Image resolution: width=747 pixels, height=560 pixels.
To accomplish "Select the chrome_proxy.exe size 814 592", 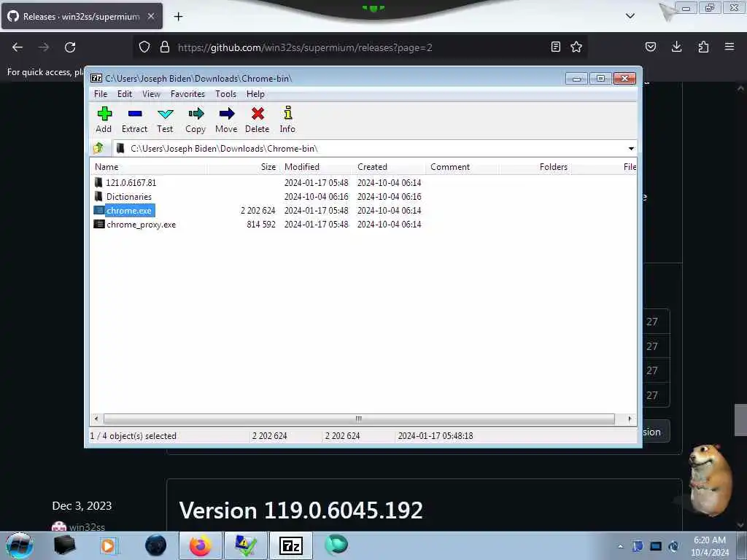I will [x=261, y=225].
